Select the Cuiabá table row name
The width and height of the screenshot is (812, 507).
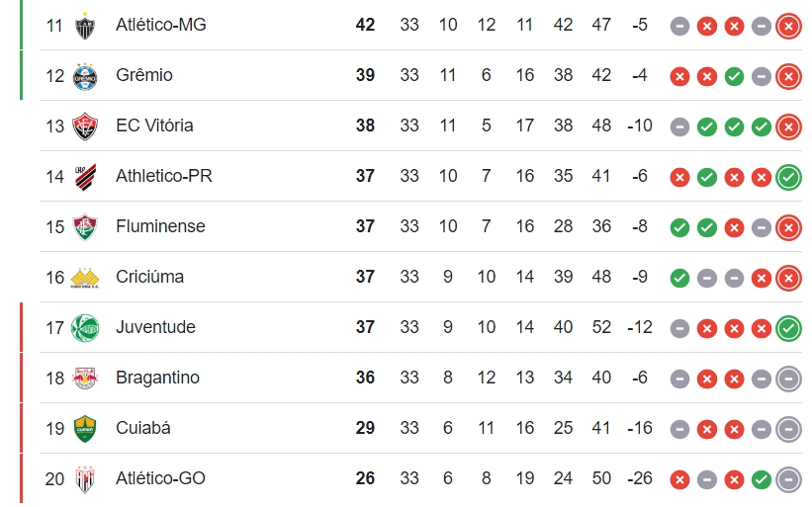143,428
